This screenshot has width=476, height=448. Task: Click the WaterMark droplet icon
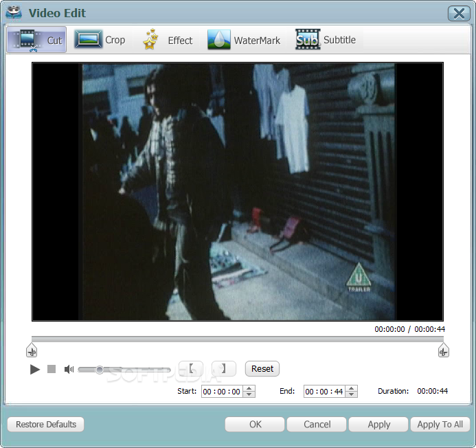219,39
